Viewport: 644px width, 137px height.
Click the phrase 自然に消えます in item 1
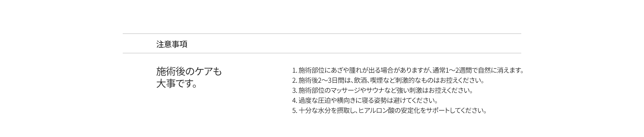(499, 70)
